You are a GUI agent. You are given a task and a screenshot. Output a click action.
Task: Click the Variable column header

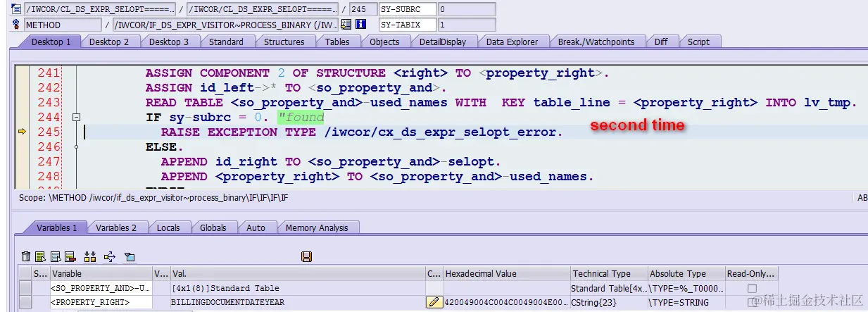click(x=100, y=273)
